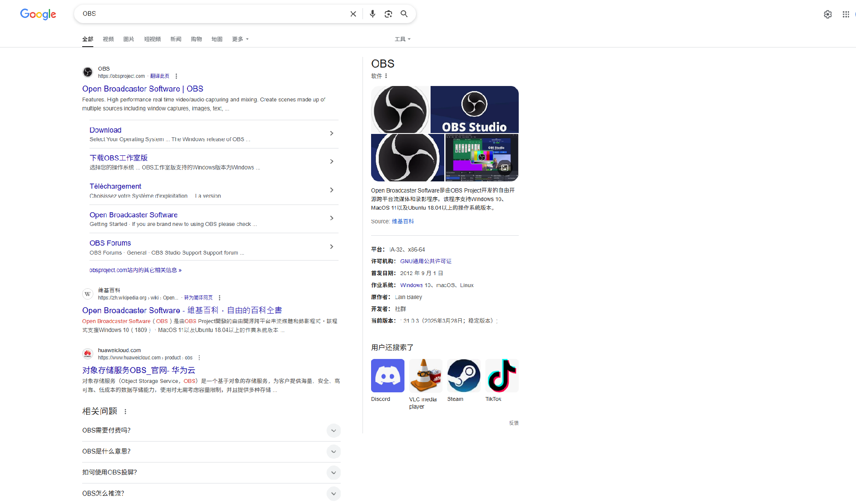This screenshot has height=504, width=856.
Task: Click the Lain Bailey author name
Action: pyautogui.click(x=408, y=297)
